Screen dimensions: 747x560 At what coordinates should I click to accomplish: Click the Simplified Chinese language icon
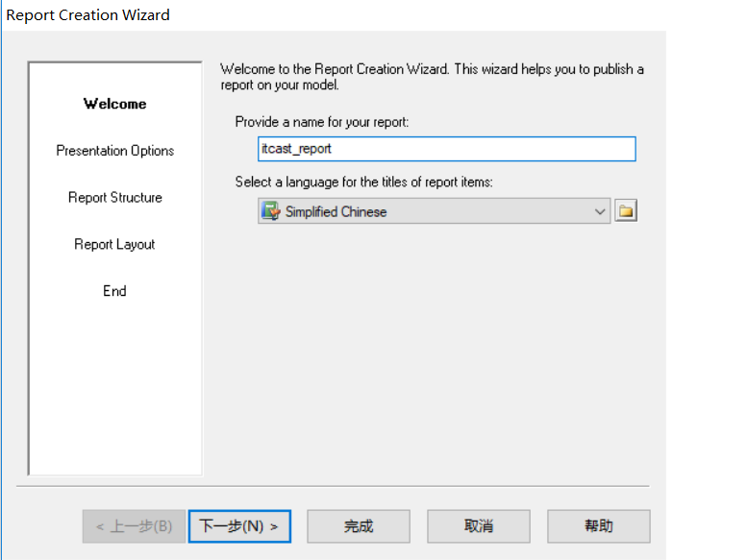click(270, 210)
